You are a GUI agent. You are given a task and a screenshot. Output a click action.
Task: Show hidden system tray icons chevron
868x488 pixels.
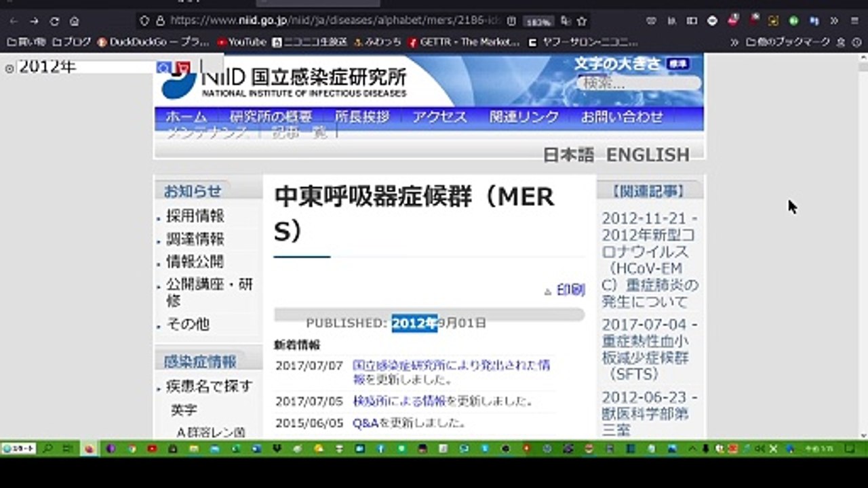(x=692, y=448)
